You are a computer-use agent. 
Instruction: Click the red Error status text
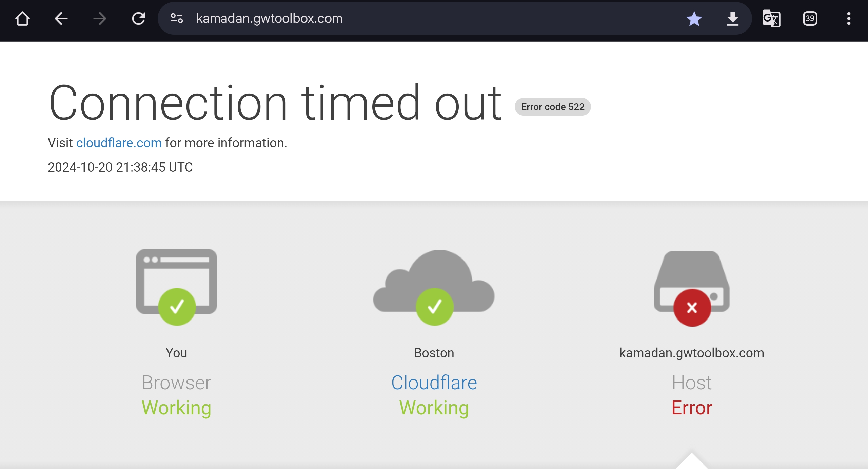(692, 408)
